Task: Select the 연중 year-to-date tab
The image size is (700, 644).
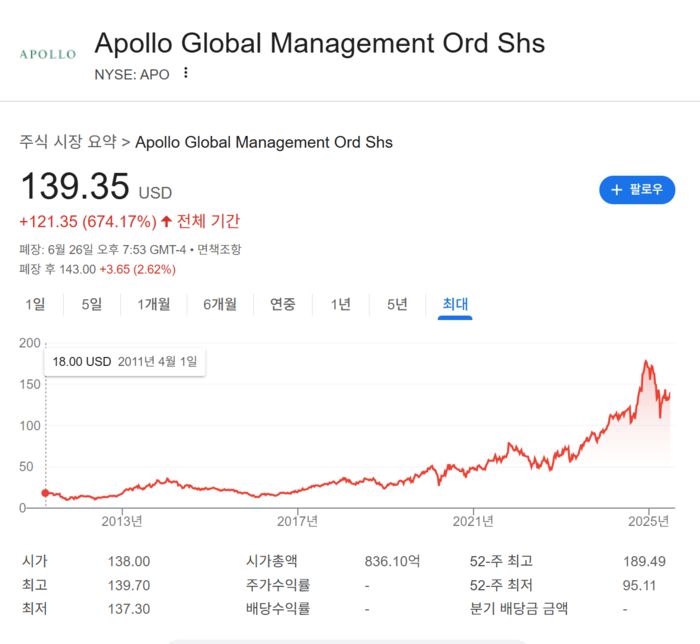Action: coord(283,304)
